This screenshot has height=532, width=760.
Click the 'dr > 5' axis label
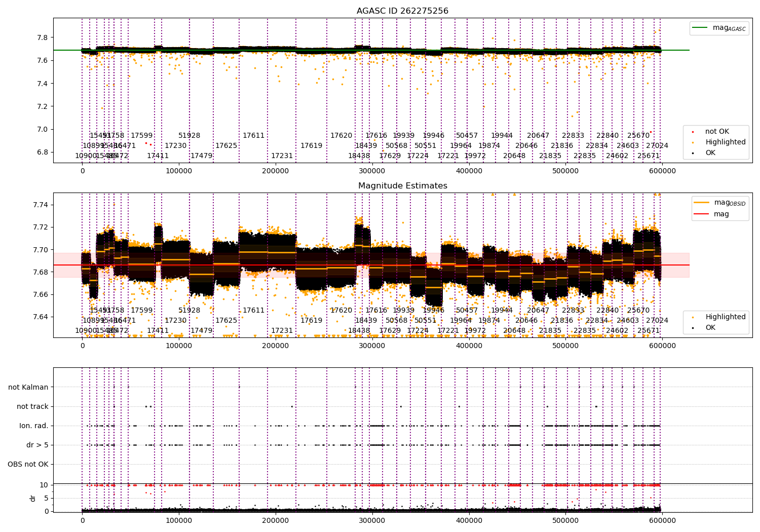click(37, 445)
